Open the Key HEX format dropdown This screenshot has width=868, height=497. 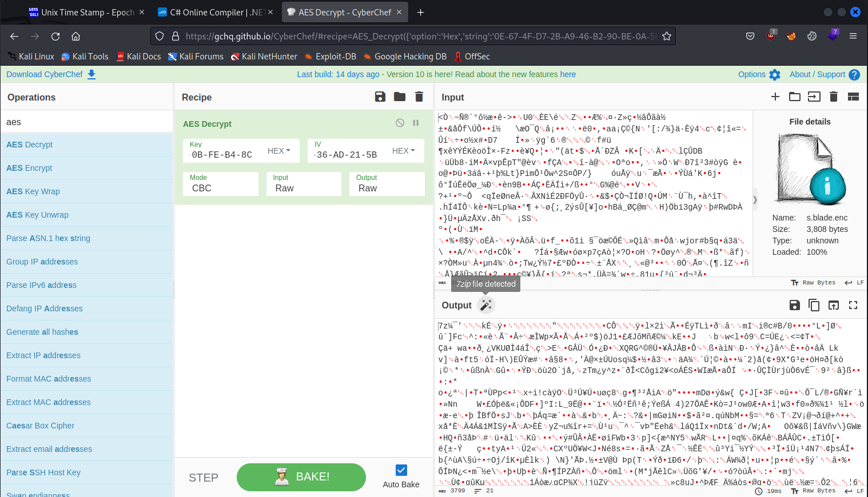[x=279, y=150]
